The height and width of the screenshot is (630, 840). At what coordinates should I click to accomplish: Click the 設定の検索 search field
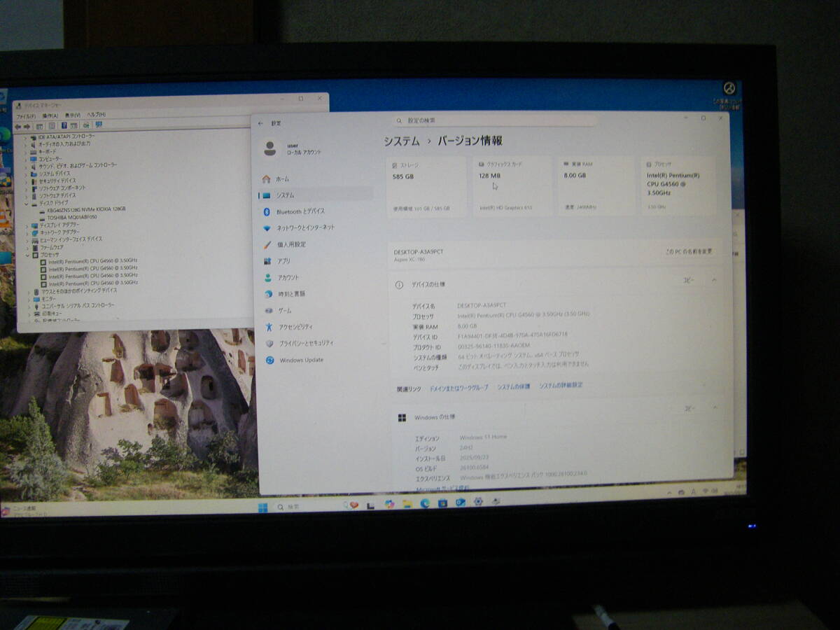[x=493, y=120]
